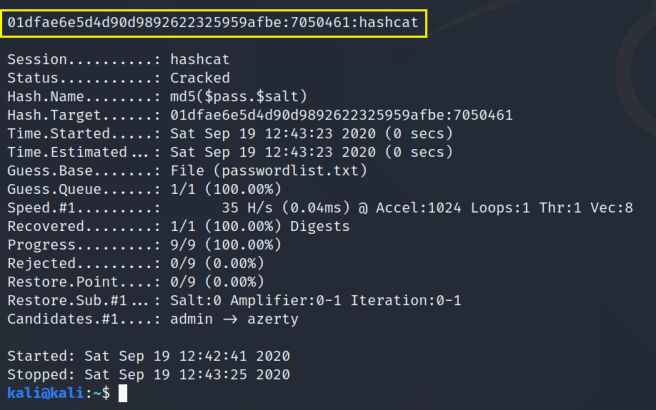The height and width of the screenshot is (410, 656).
Task: Click the terminal cursor block after the prompt
Action: click(x=122, y=394)
